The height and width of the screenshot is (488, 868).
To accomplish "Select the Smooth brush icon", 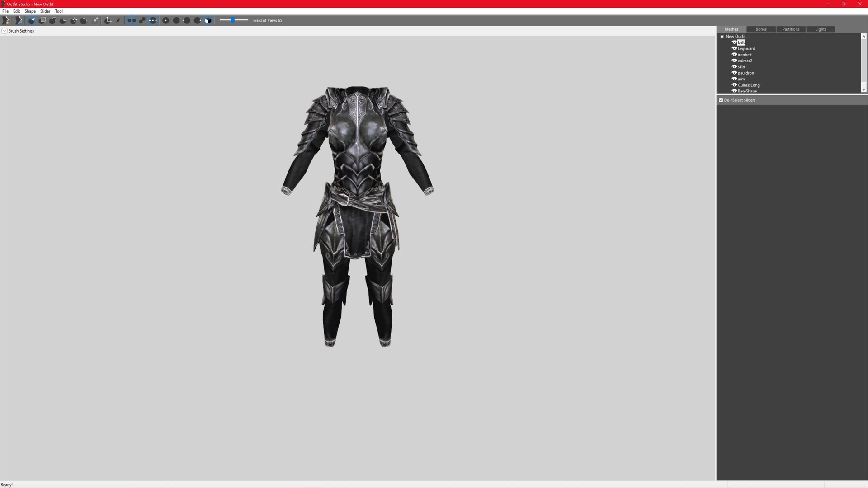I will click(x=84, y=20).
